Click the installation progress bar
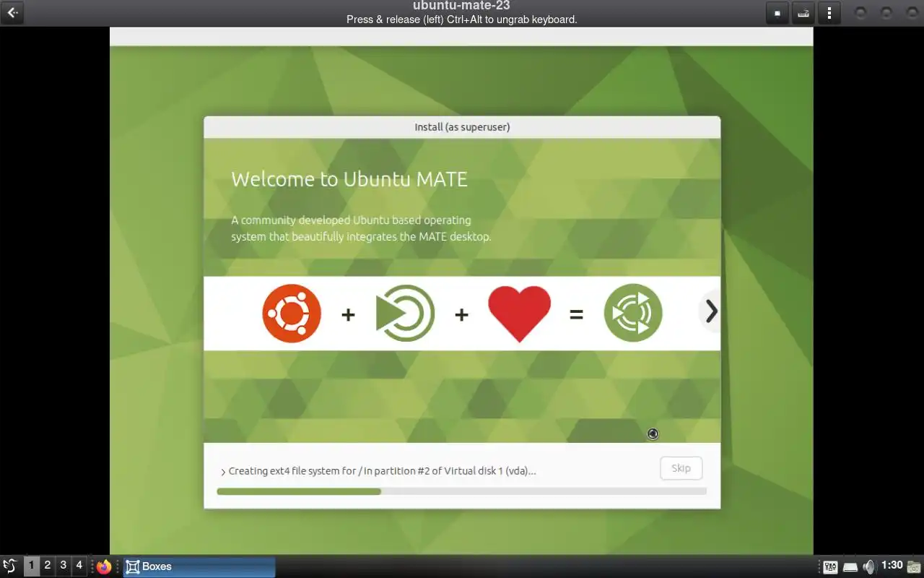The image size is (924, 578). tap(461, 491)
